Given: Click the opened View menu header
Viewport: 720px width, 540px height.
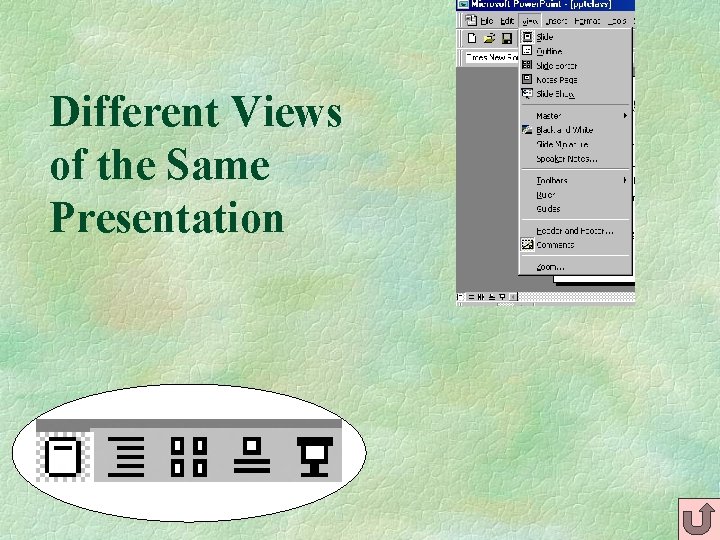Looking at the screenshot, I should 530,21.
